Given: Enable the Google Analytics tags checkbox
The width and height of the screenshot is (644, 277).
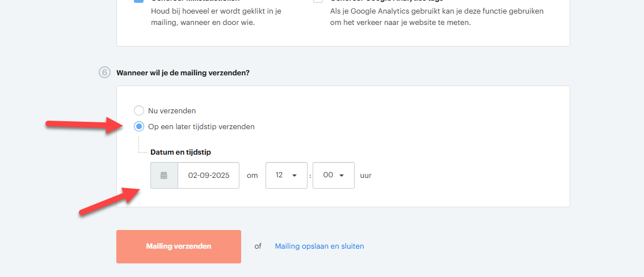Looking at the screenshot, I should point(318,1).
